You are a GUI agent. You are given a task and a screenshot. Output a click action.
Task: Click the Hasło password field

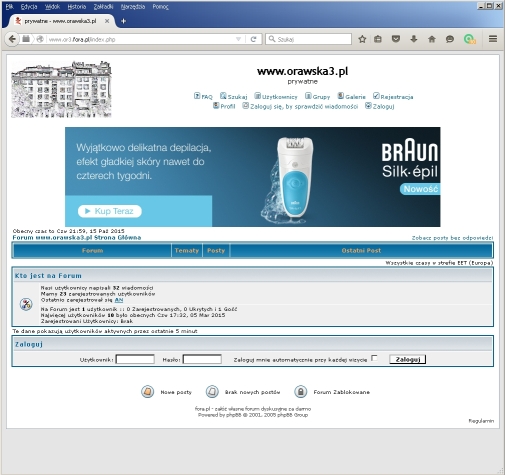pyautogui.click(x=202, y=359)
